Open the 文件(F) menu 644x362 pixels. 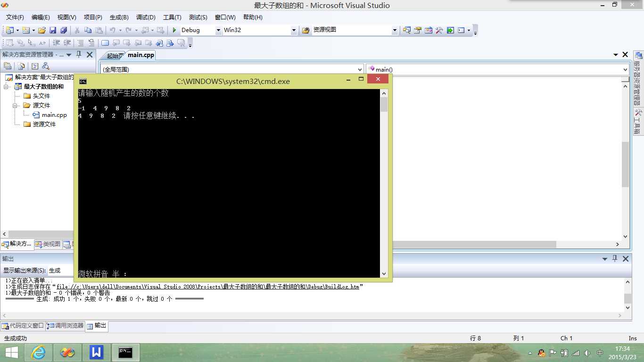[15, 17]
